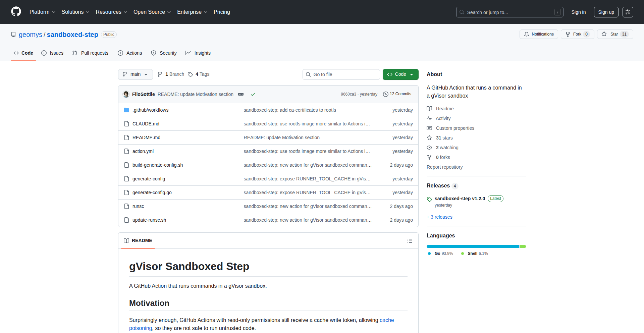Click the Sign up button
The image size is (644, 333).
tap(606, 12)
